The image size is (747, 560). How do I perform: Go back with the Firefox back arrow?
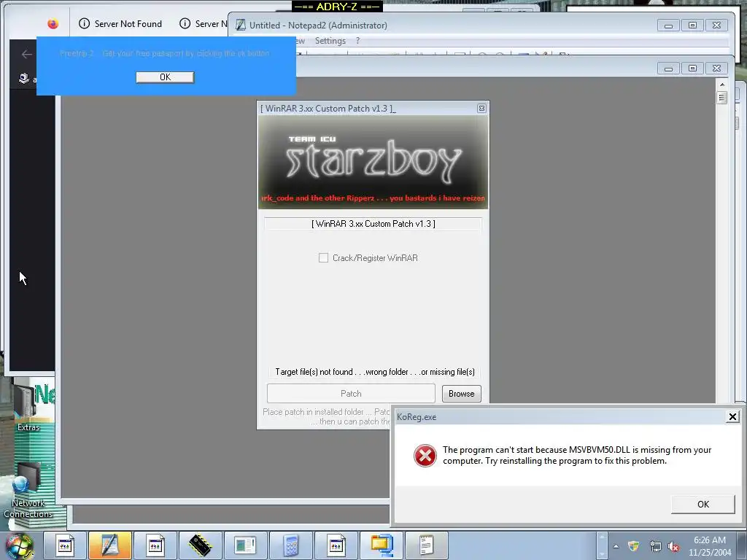[27, 54]
